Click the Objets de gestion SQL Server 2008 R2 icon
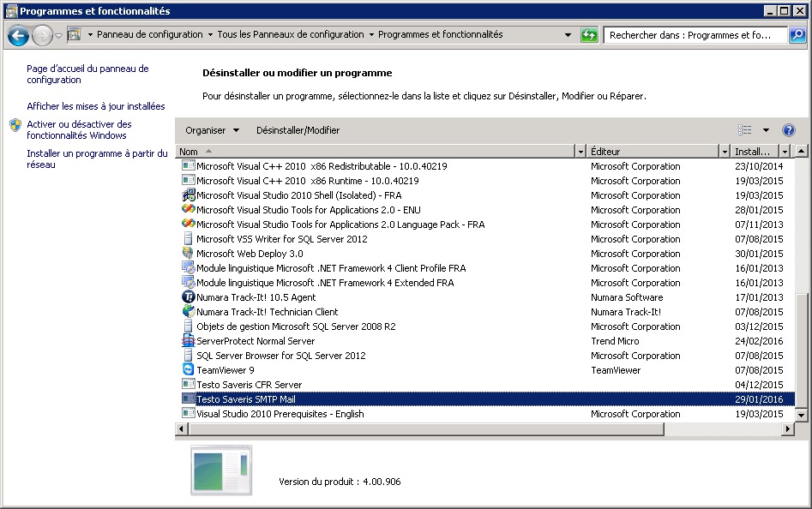 [x=189, y=326]
